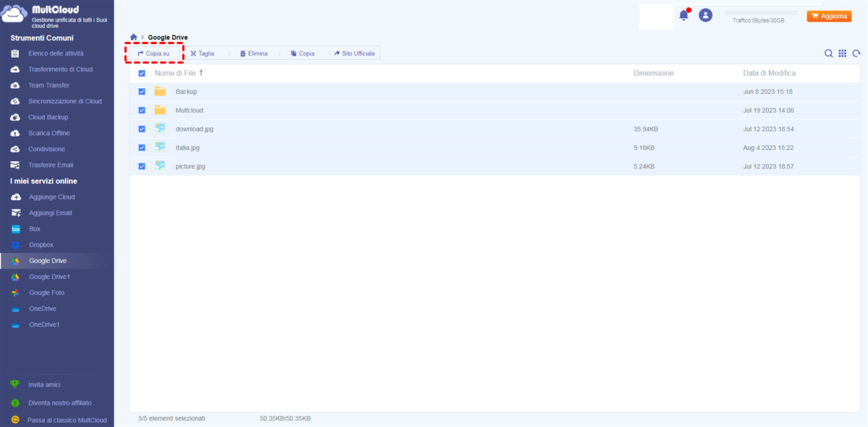Click the Google Drive breadcrumb
This screenshot has height=427, width=868.
[x=168, y=37]
